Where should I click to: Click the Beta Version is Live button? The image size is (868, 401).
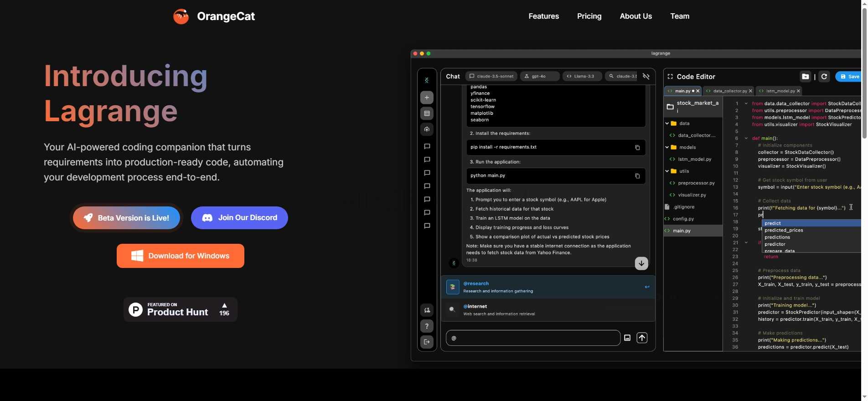[126, 218]
